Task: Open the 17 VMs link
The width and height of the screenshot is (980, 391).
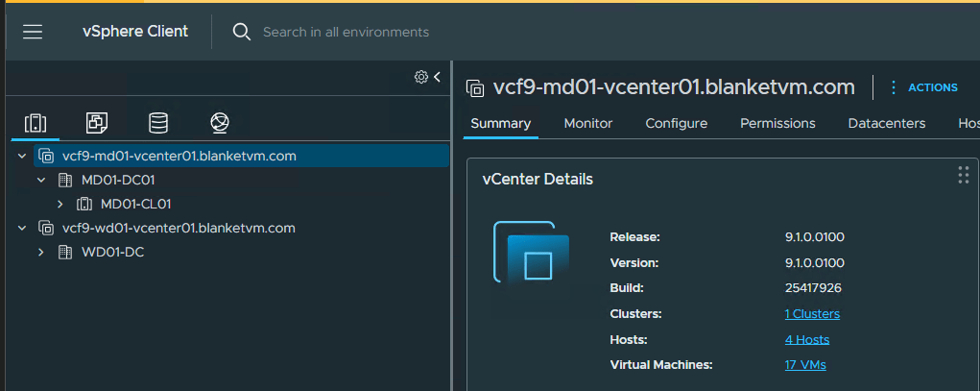Action: tap(805, 365)
